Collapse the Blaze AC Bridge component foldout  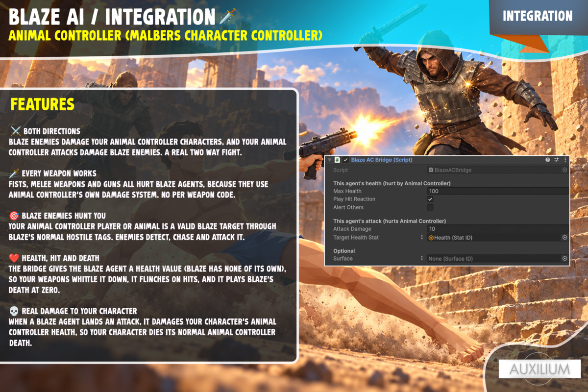(329, 160)
